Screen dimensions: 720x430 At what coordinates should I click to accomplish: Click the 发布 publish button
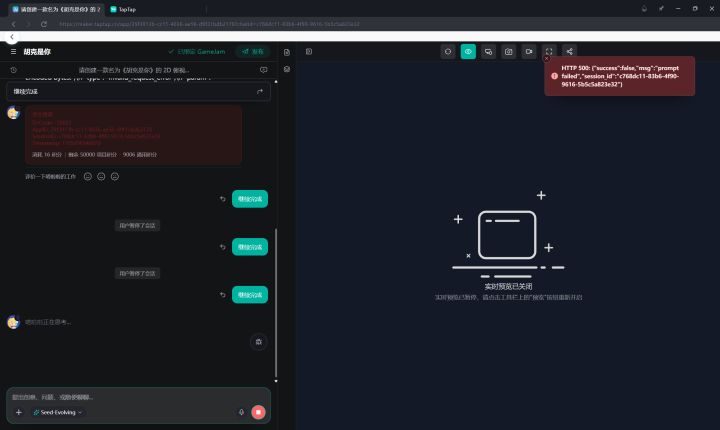[253, 51]
